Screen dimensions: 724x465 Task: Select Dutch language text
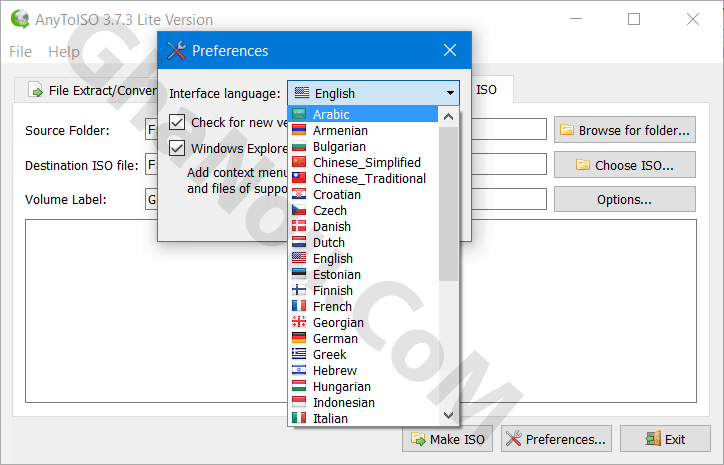[x=329, y=242]
